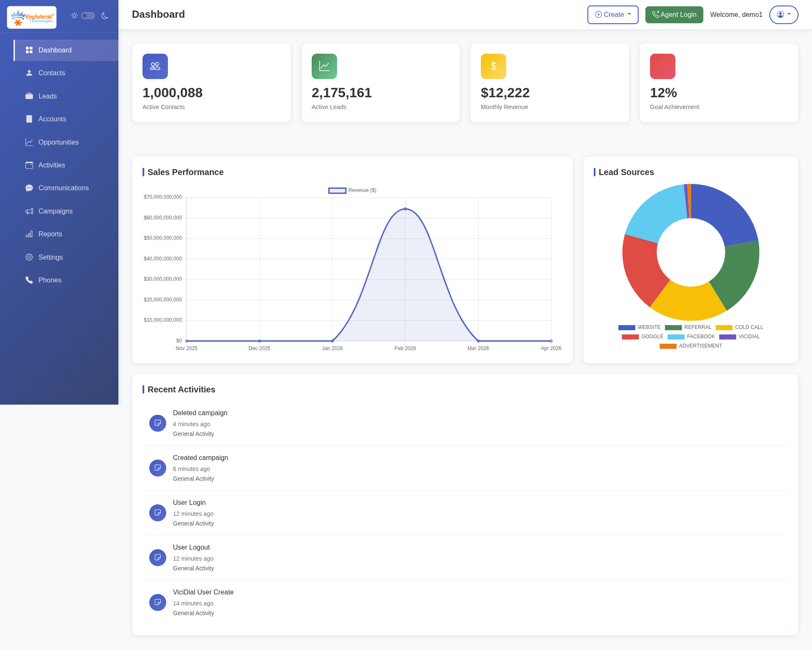Click the red GOOGLE legend color swatch
The height and width of the screenshot is (649, 812).
(x=630, y=337)
